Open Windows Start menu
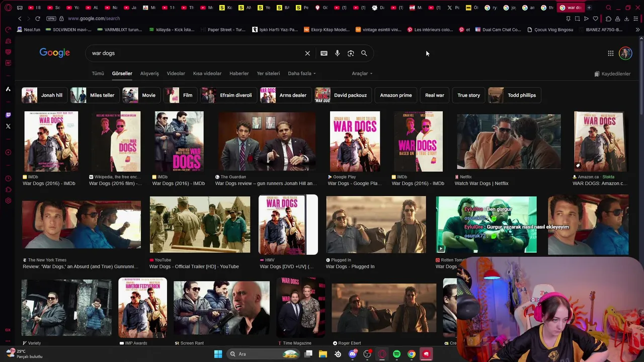The height and width of the screenshot is (362, 644). tap(218, 354)
